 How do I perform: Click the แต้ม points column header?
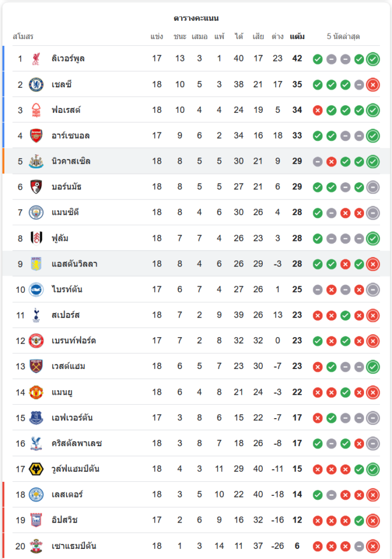297,37
